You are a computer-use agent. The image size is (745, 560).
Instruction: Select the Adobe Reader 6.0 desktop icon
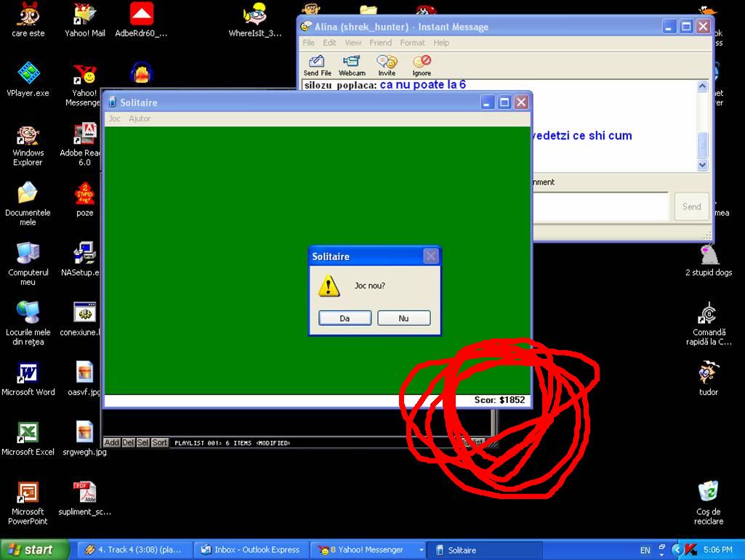(81, 145)
